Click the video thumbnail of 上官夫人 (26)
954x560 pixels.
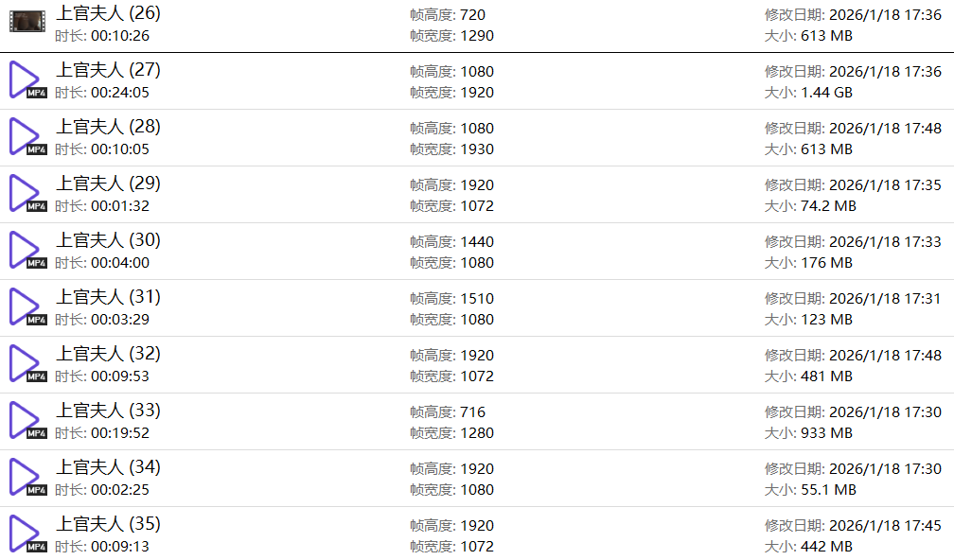point(26,22)
